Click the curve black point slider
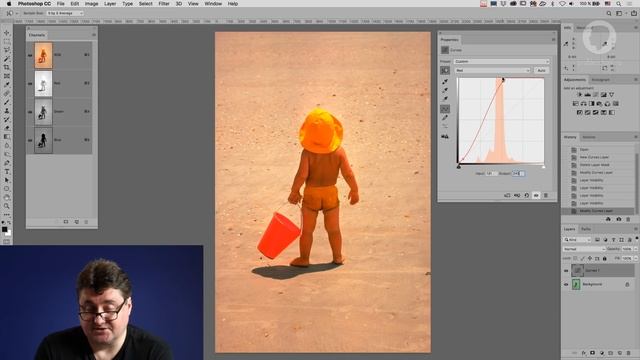Image resolution: width=640 pixels, height=360 pixels. pos(459,167)
